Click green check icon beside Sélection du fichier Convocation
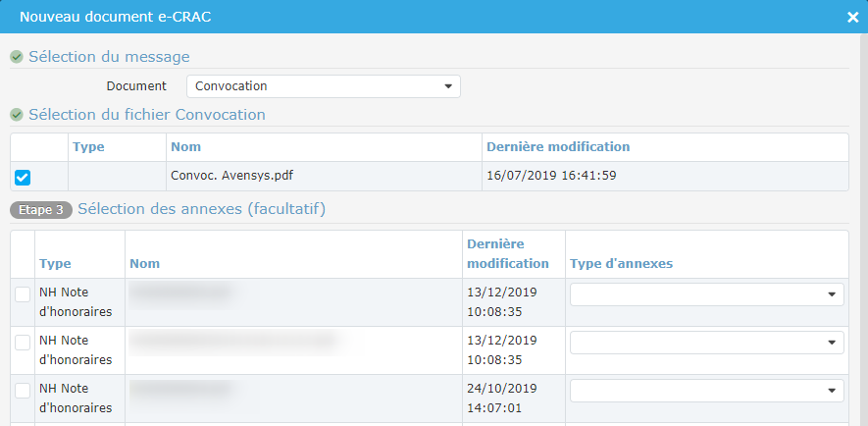The image size is (868, 426). pyautogui.click(x=17, y=115)
